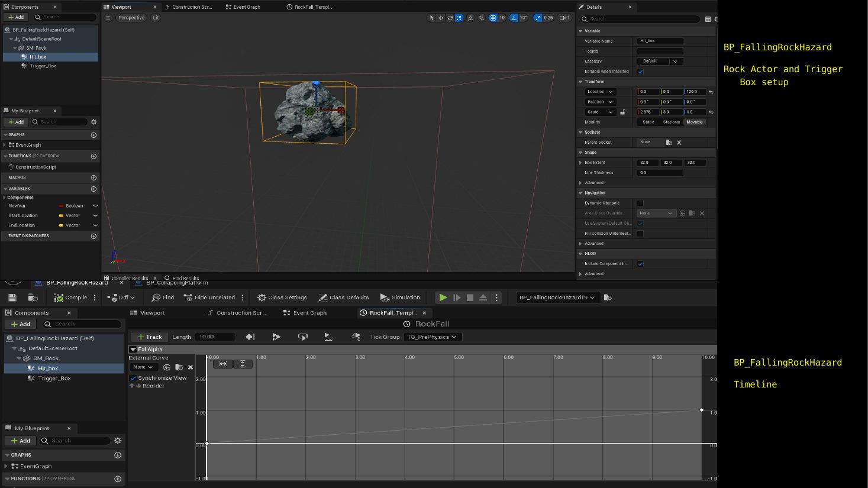Screen dimensions: 868x488
Task: Open the camera speed setting in the viewport
Action: 565,18
